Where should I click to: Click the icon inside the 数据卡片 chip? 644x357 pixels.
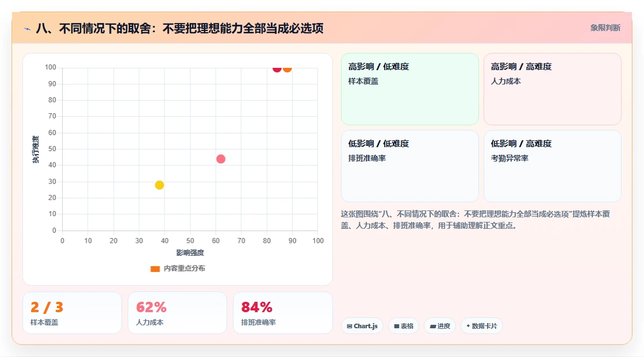pyautogui.click(x=468, y=326)
